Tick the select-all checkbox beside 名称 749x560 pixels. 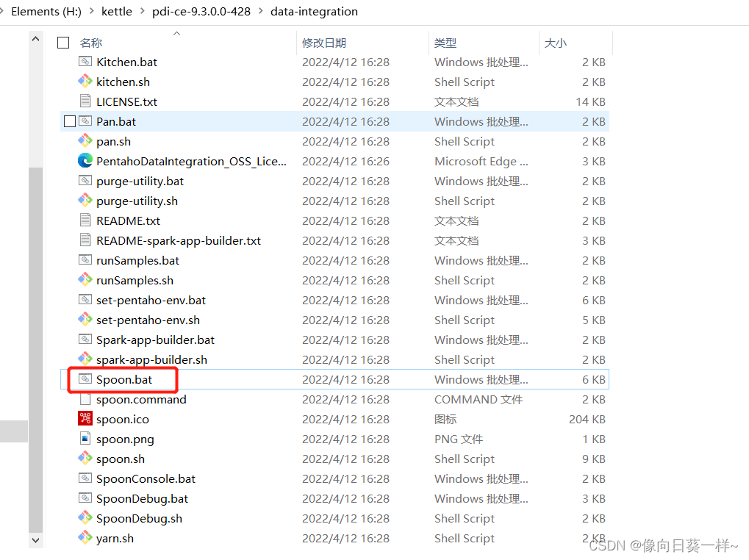63,43
